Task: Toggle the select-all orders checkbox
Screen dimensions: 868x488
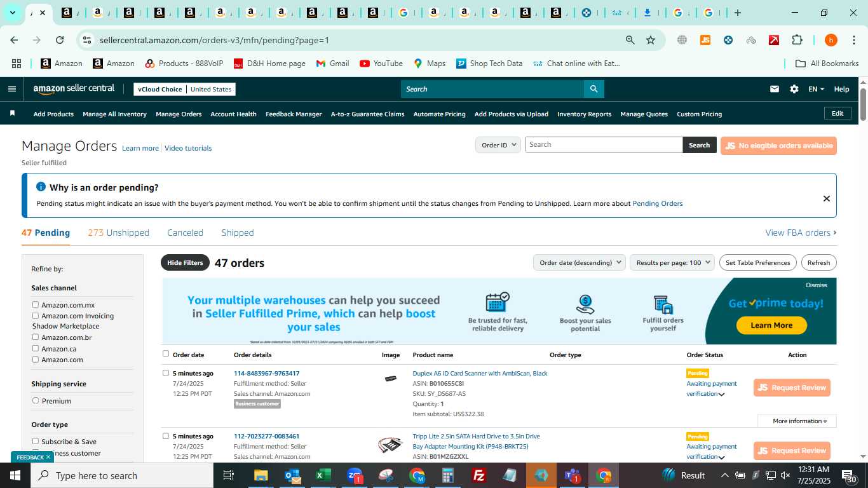Action: point(166,354)
